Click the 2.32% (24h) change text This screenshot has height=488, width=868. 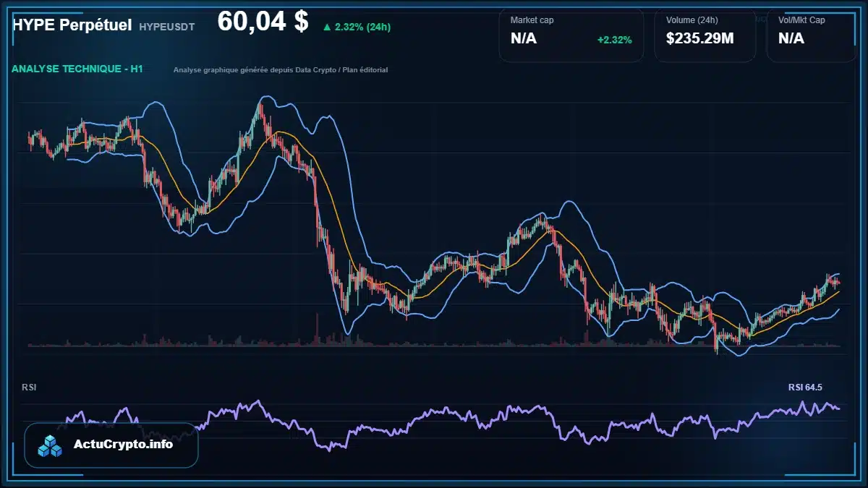[362, 27]
